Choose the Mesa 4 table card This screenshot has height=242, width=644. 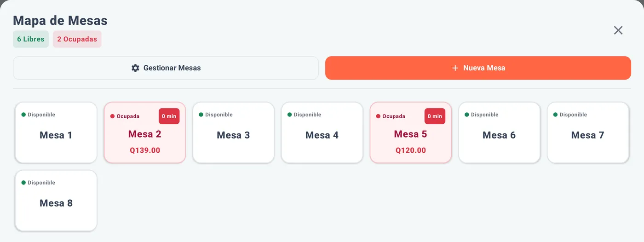[322, 133]
